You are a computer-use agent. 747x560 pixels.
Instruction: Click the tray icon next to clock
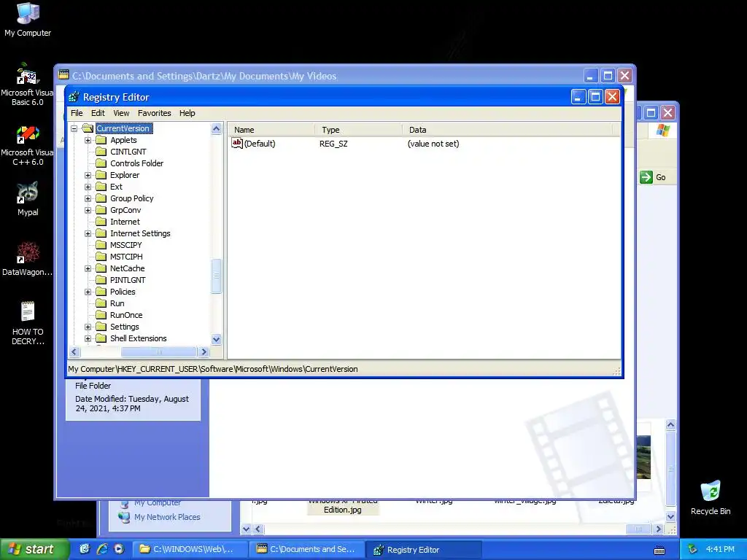point(693,549)
